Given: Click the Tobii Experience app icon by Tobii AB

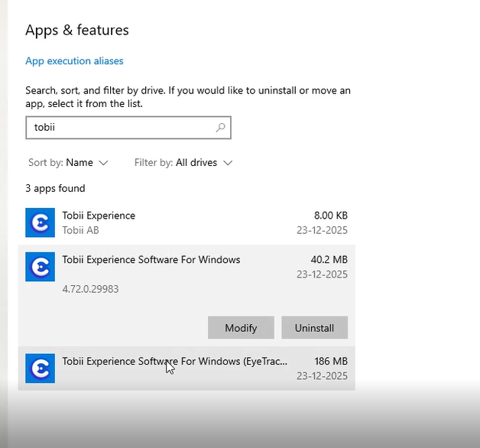Looking at the screenshot, I should click(x=40, y=222).
